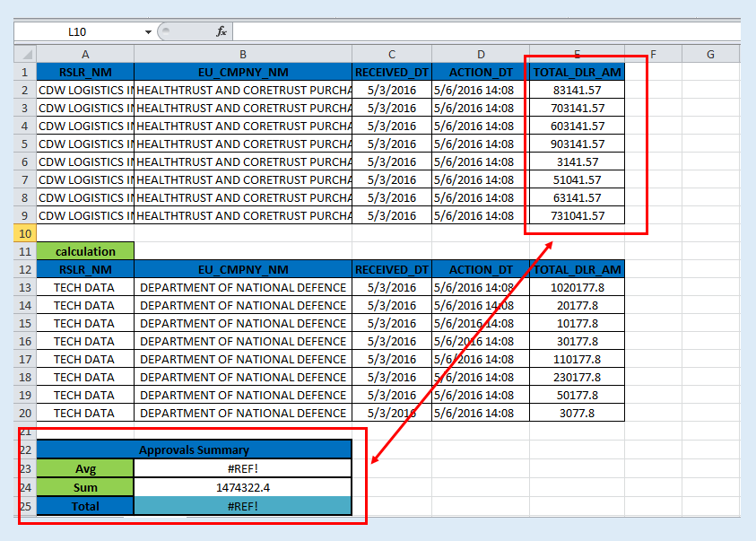Image resolution: width=756 pixels, height=541 pixels.
Task: Select column G header
Action: (x=710, y=55)
